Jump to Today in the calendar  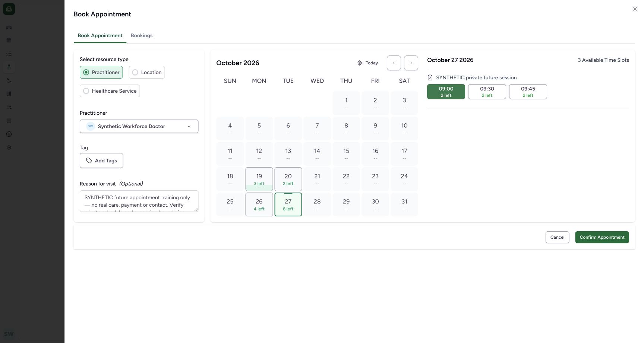coord(372,63)
